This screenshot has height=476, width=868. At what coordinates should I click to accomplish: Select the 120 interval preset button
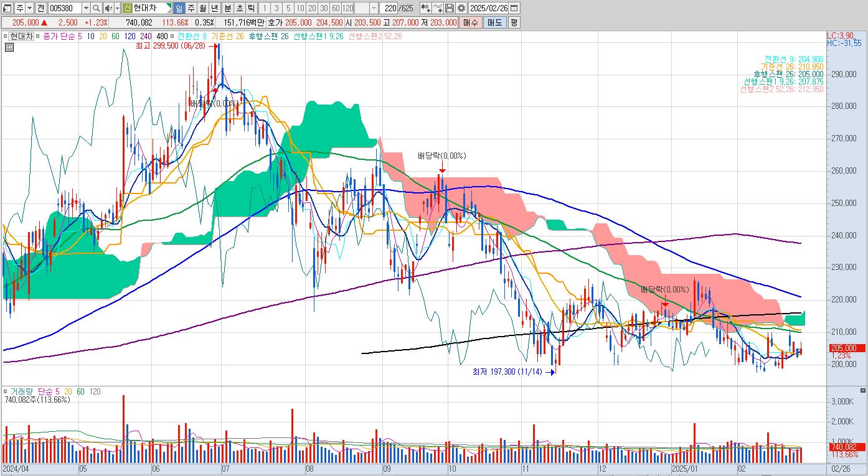pyautogui.click(x=348, y=8)
